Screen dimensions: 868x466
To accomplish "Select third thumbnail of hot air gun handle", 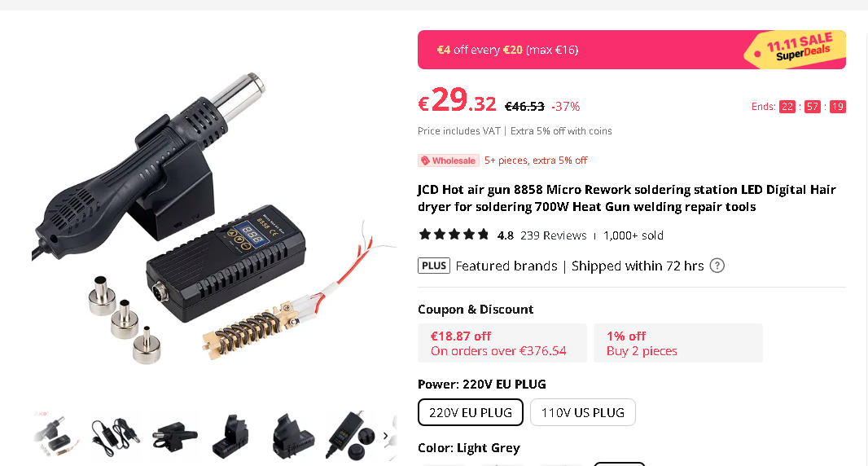I will (x=174, y=436).
